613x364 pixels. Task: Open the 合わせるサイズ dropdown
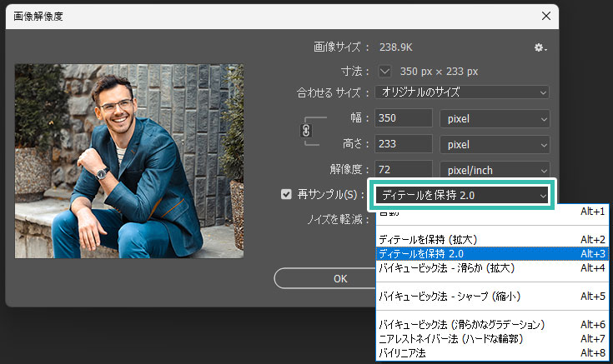coord(462,92)
